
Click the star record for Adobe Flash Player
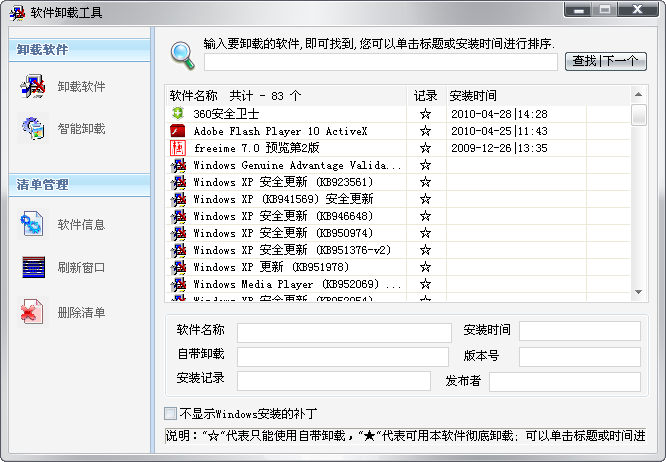(x=425, y=131)
